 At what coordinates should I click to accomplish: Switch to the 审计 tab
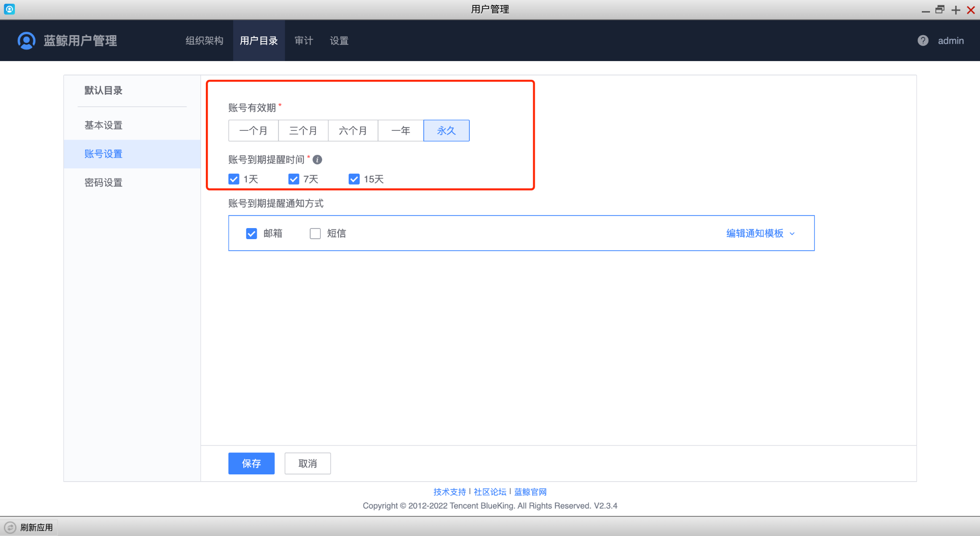303,40
